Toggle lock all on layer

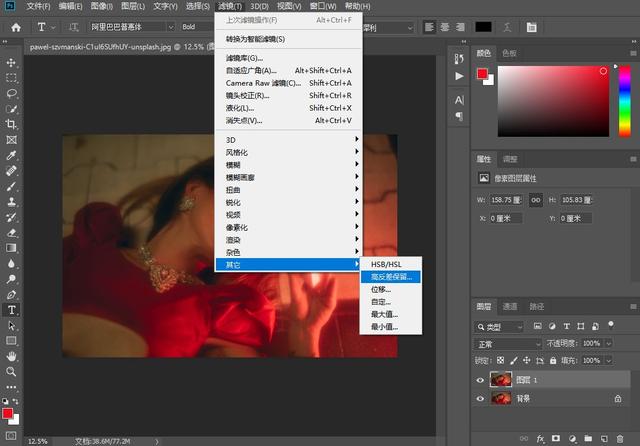coord(553,360)
